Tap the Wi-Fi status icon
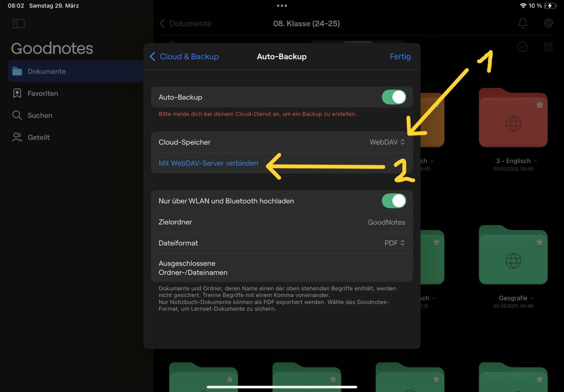 coord(523,6)
